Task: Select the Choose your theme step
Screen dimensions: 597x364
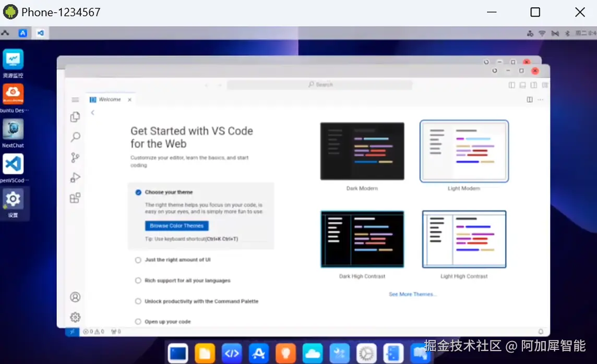Action: pos(169,192)
